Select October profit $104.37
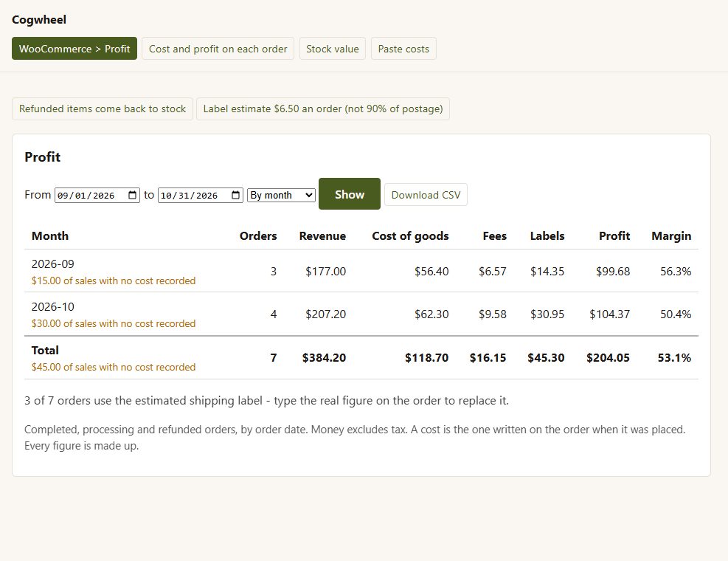728x561 pixels. coord(609,314)
